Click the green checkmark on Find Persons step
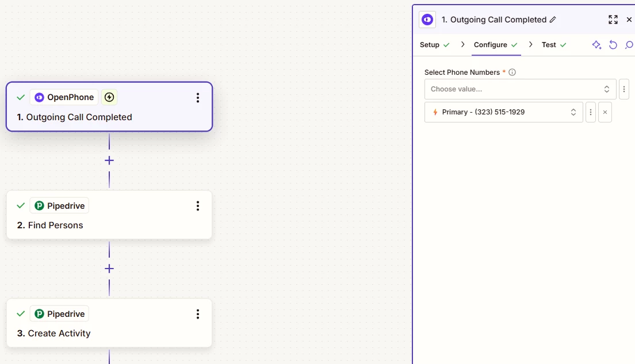This screenshot has height=364, width=635. [x=21, y=206]
